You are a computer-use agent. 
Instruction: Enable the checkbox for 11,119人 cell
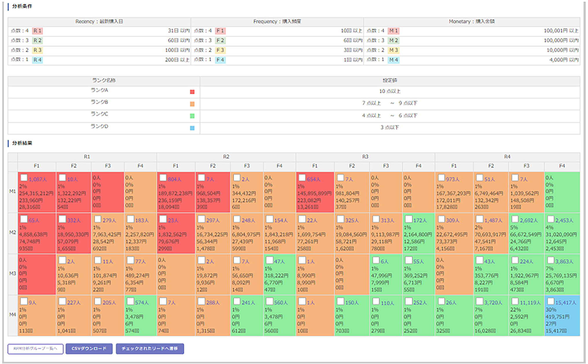tap(515, 301)
